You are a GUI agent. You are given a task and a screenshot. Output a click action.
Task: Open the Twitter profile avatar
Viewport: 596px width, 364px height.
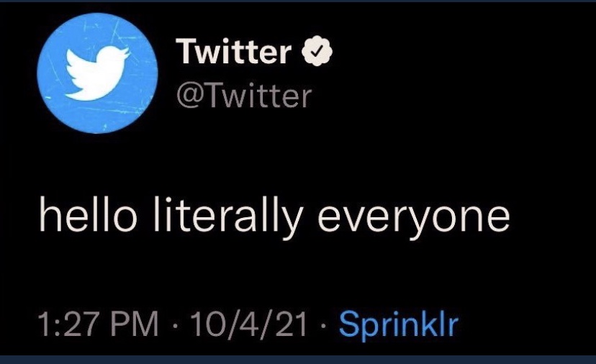point(97,73)
